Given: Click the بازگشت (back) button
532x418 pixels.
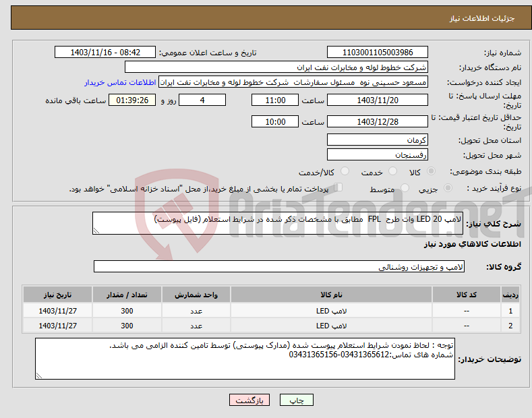Looking at the screenshot, I should point(249,400).
